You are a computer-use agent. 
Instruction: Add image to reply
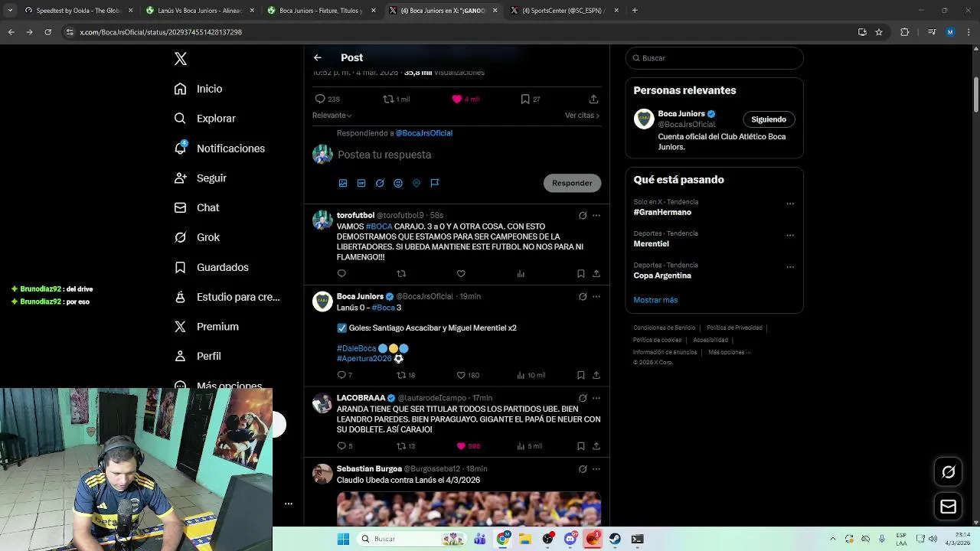pyautogui.click(x=343, y=183)
